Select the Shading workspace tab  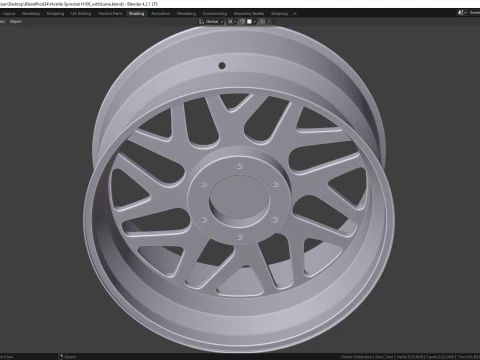[x=136, y=14]
